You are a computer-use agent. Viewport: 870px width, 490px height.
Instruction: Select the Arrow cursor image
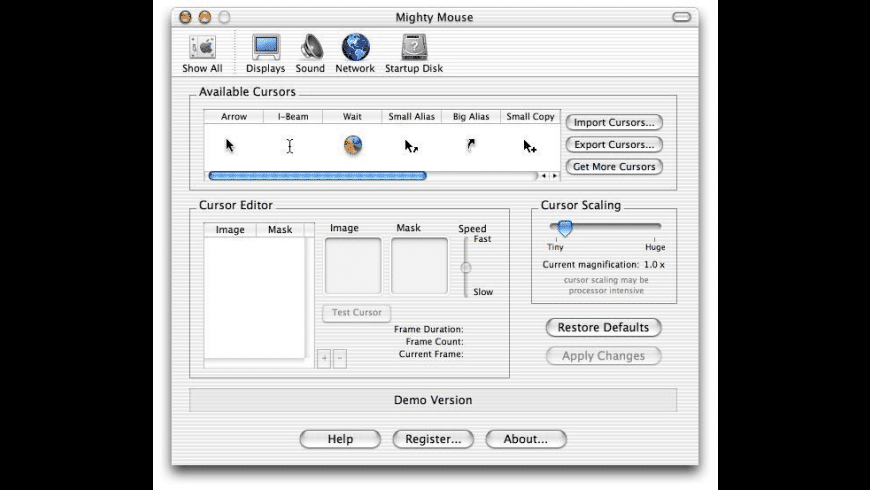230,146
